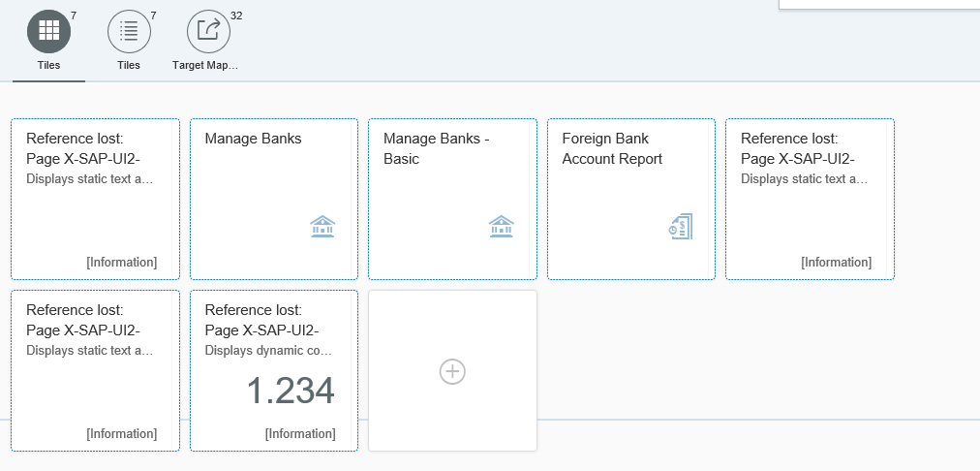This screenshot has height=471, width=980.
Task: Click [Information] on the bottom-left Reference lost tile
Action: point(122,433)
